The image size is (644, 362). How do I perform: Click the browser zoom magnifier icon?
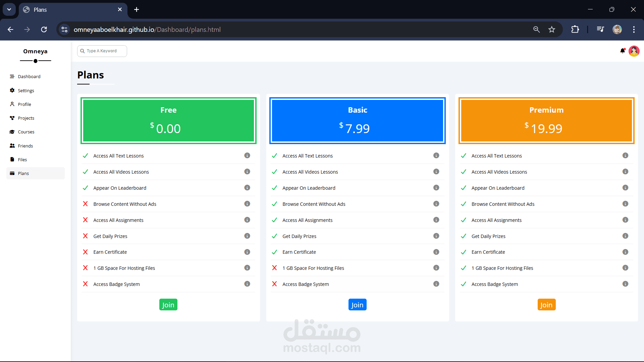(x=536, y=29)
